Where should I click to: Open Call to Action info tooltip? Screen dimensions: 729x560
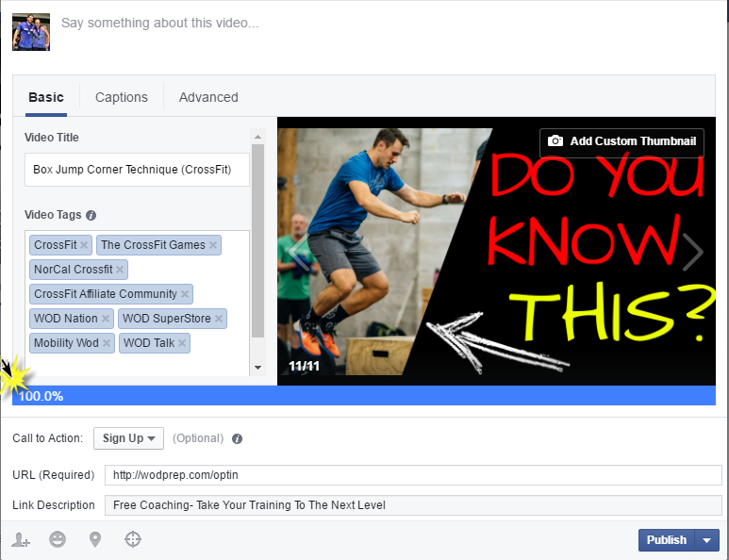point(237,438)
